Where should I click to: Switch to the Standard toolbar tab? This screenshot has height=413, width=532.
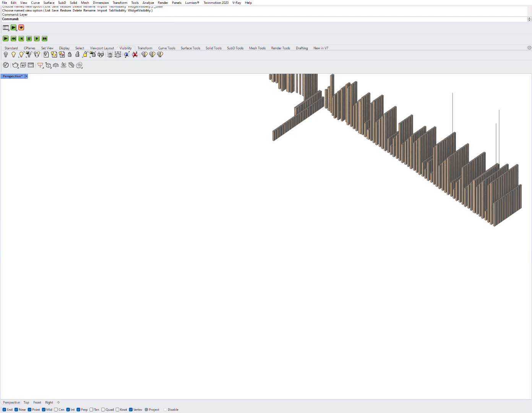point(11,48)
